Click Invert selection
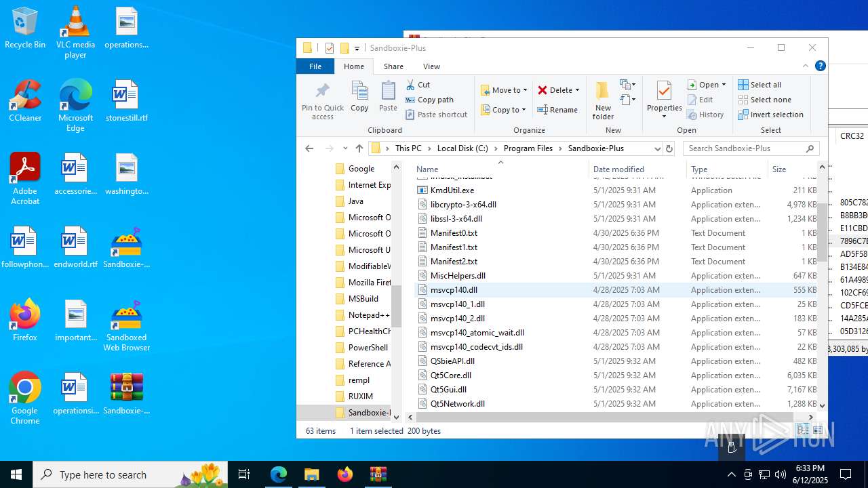This screenshot has width=868, height=488. (771, 115)
